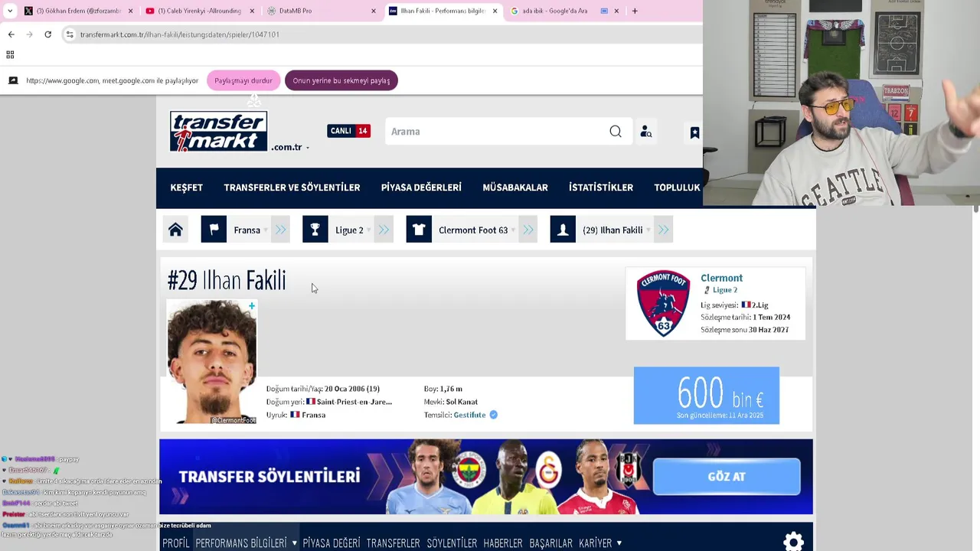Click the 600 bin € market value box

pos(707,396)
